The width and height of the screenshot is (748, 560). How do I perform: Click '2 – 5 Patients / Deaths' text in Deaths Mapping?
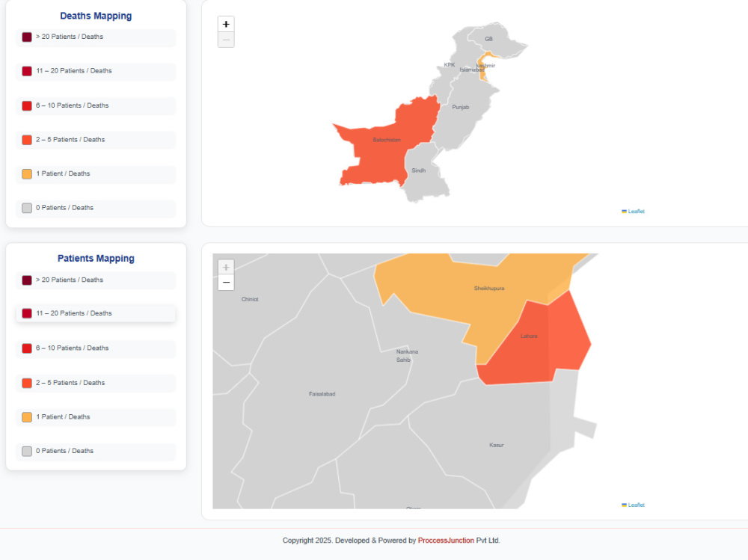click(70, 140)
